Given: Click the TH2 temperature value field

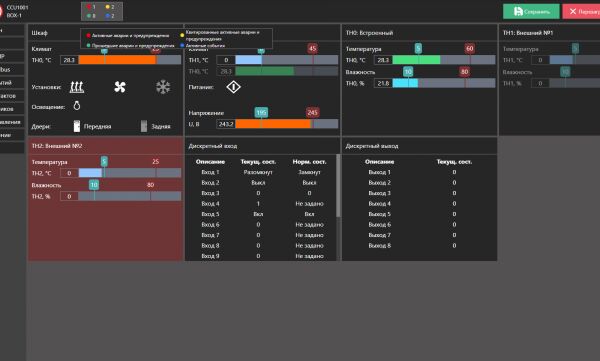Looking at the screenshot, I should coord(69,173).
